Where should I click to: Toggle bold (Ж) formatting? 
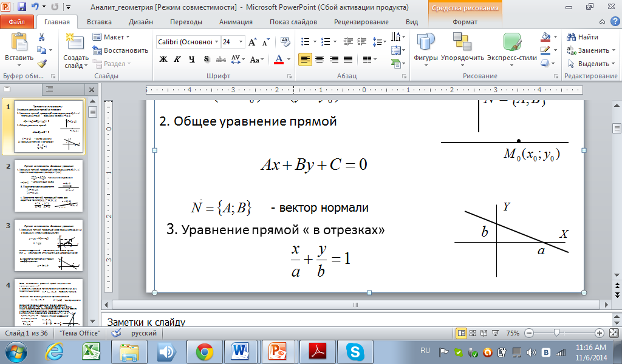pos(163,59)
